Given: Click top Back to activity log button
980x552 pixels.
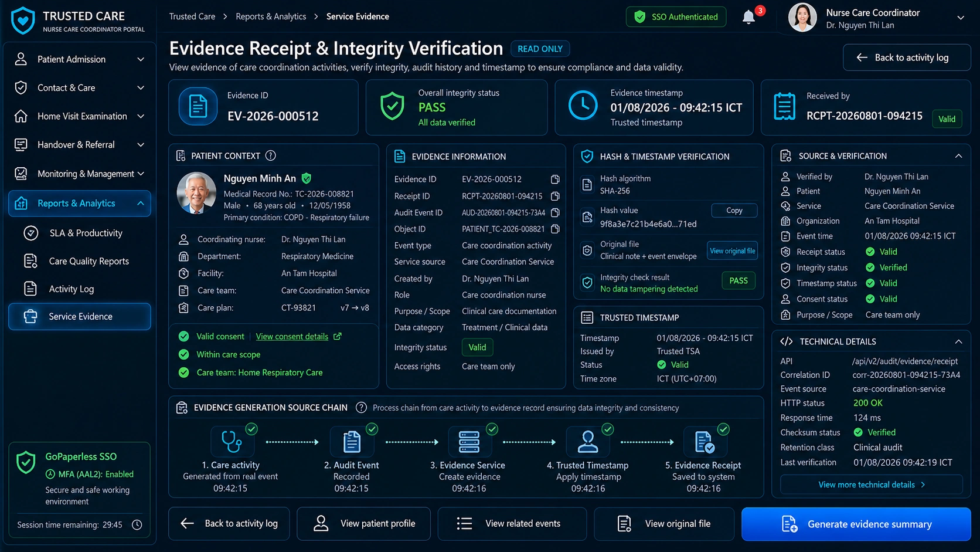Looking at the screenshot, I should click(907, 57).
